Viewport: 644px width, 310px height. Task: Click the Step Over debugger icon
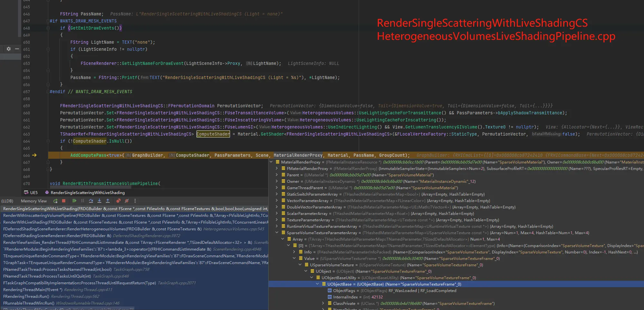91,201
